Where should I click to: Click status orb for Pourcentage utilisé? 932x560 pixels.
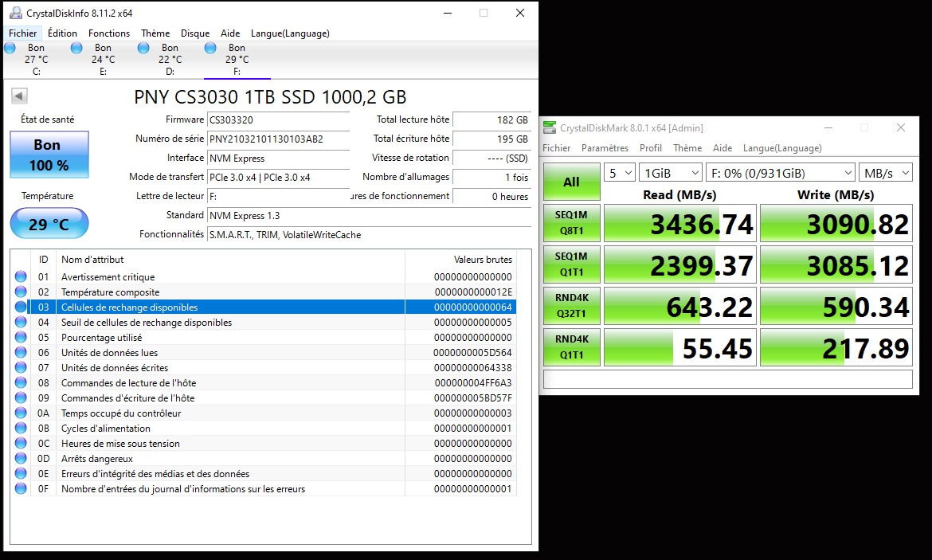tap(21, 337)
